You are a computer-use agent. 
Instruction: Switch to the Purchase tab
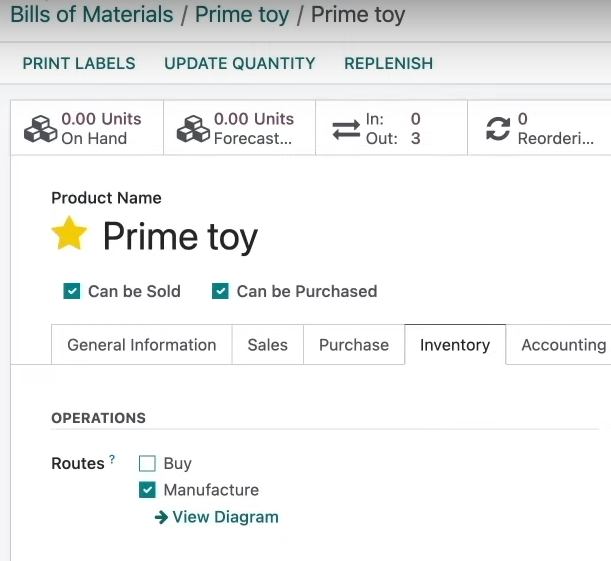(x=354, y=345)
